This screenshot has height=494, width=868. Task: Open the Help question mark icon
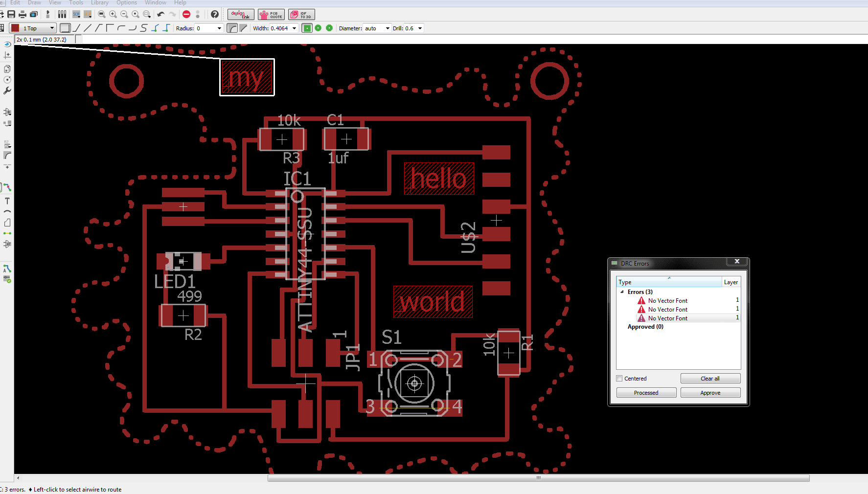pyautogui.click(x=214, y=14)
